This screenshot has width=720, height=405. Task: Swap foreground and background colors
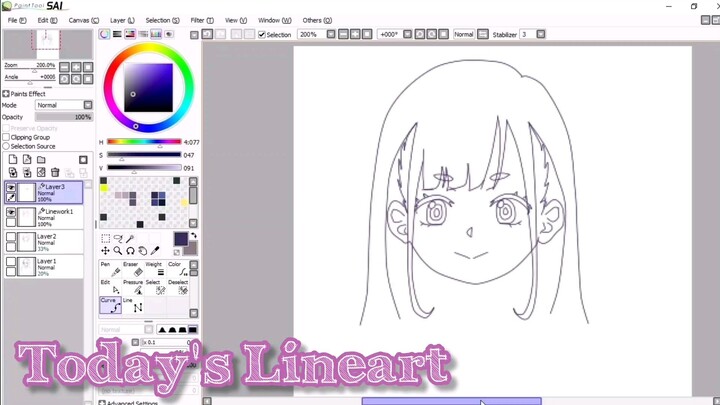point(194,236)
